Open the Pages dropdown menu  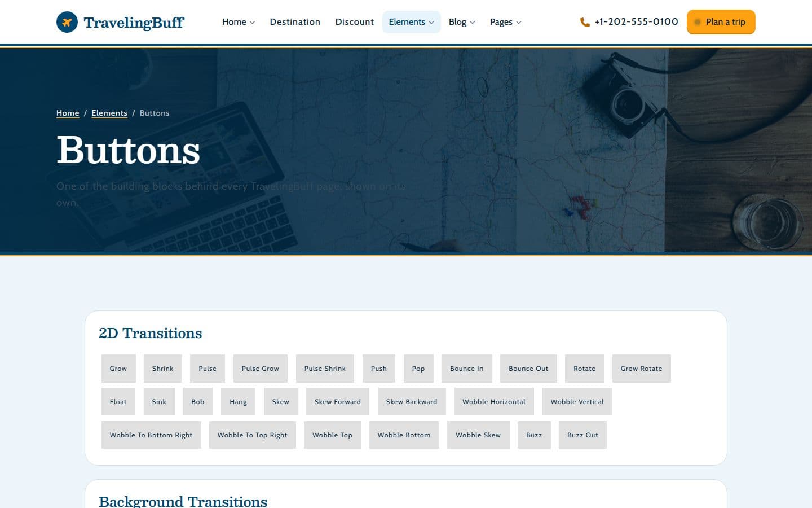(x=505, y=22)
